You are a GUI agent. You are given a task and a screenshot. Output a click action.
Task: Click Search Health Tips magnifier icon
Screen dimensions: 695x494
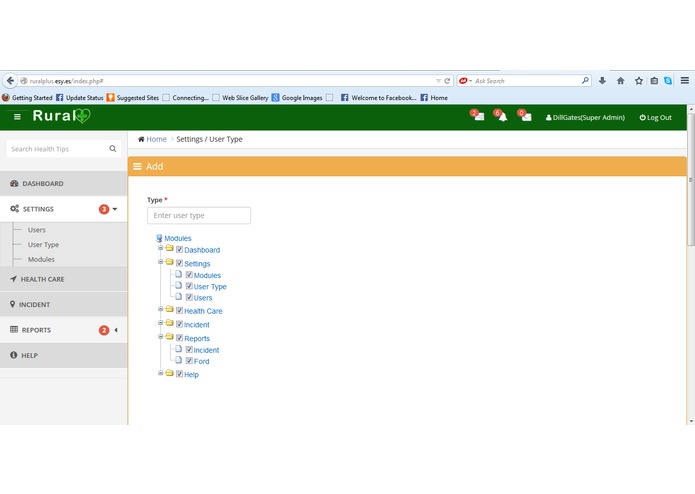[x=113, y=149]
